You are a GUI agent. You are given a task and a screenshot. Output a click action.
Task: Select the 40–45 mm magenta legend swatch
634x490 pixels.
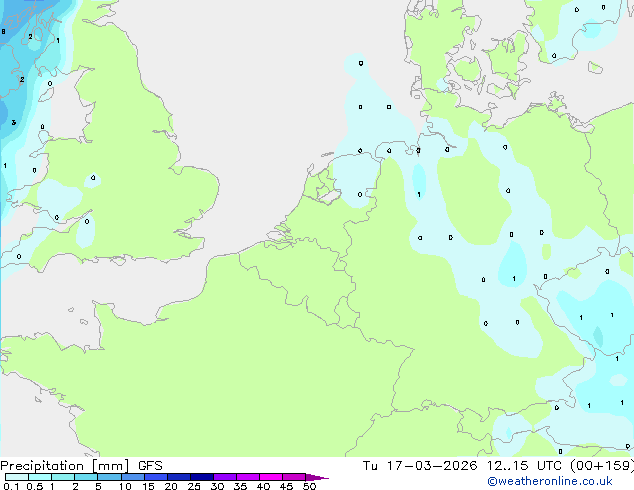271,477
